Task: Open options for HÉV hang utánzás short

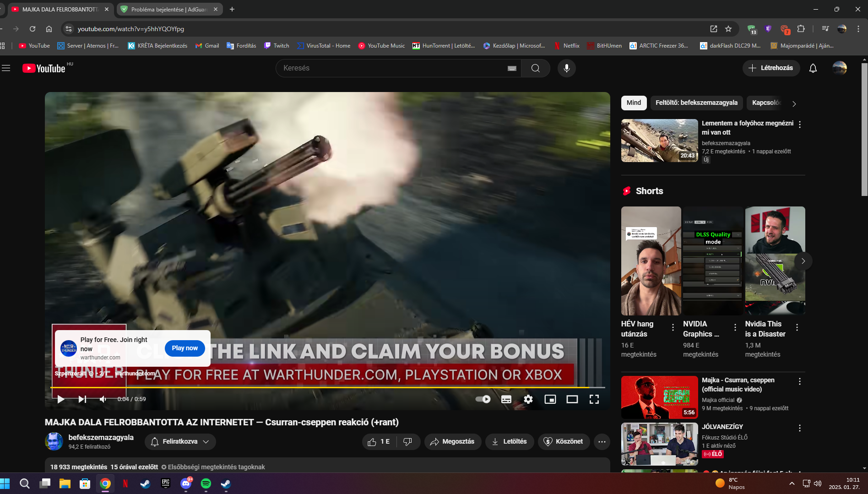Action: point(673,327)
